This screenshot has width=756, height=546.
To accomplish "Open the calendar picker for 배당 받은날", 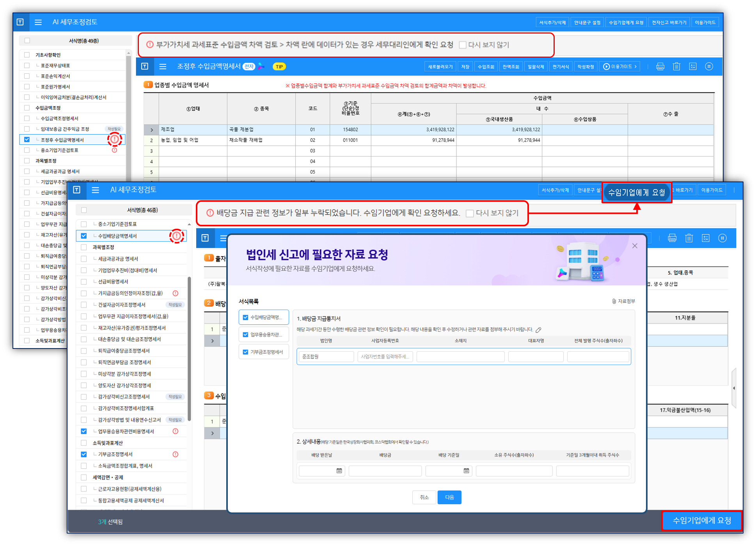I will coord(339,471).
